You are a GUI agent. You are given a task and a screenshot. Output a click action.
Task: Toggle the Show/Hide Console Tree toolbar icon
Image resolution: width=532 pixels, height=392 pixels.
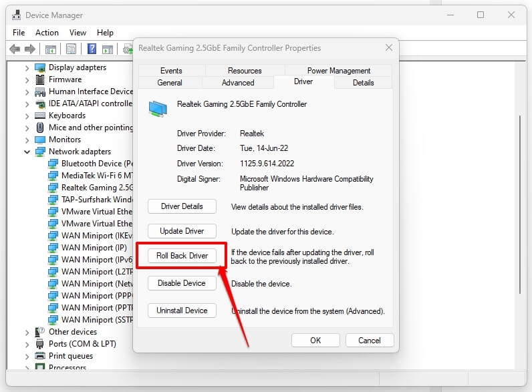(51, 49)
